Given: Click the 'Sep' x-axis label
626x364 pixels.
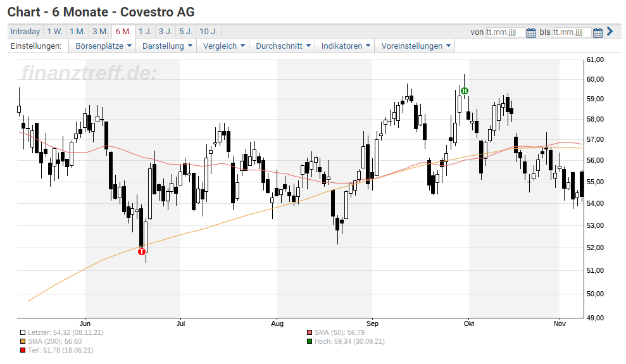Looking at the screenshot, I should pos(372,323).
